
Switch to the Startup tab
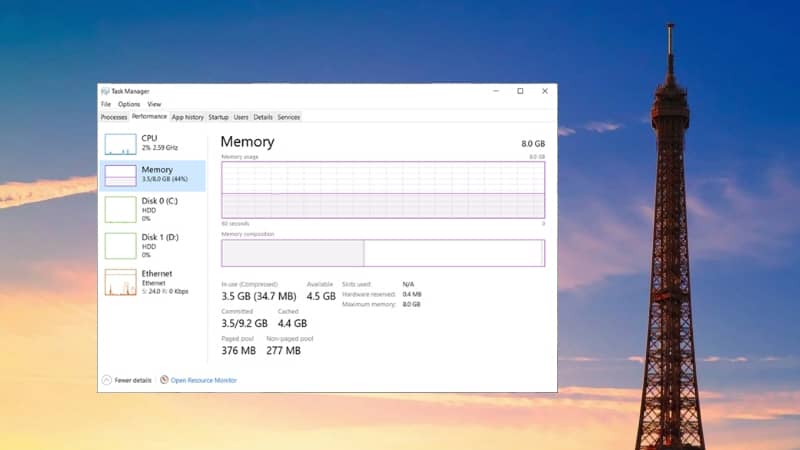pos(218,117)
